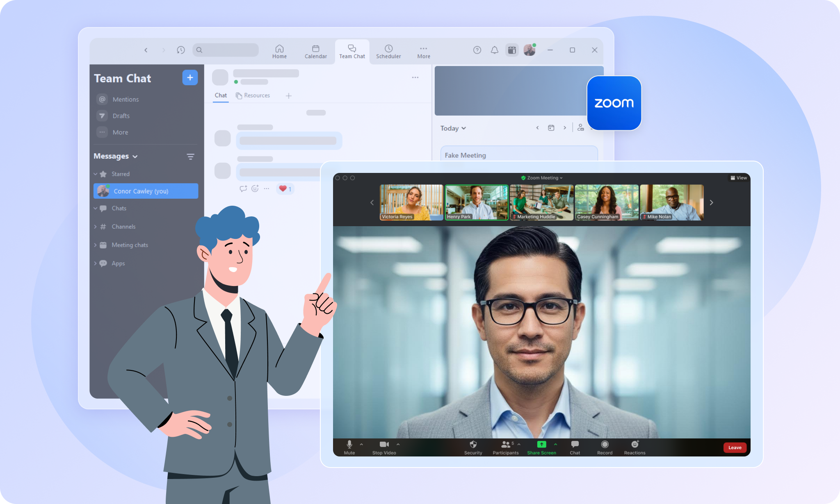Select the Conor Cawley (you) chat
840x504 pixels.
(146, 191)
